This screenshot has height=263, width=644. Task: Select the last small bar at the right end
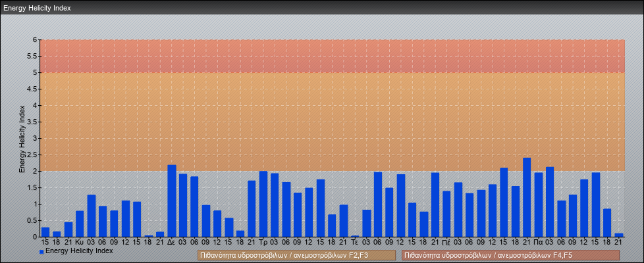click(x=618, y=235)
